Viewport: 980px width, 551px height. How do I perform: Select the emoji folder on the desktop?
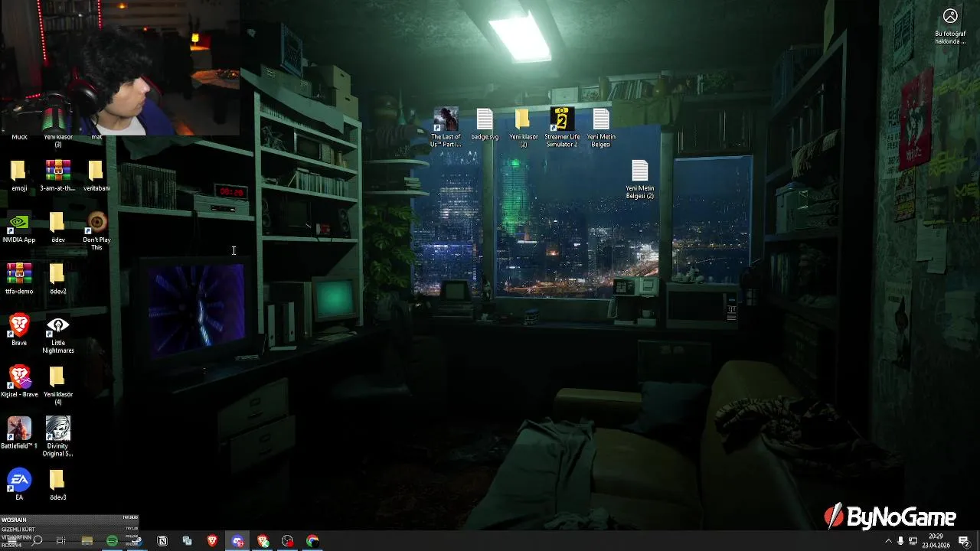pyautogui.click(x=19, y=175)
